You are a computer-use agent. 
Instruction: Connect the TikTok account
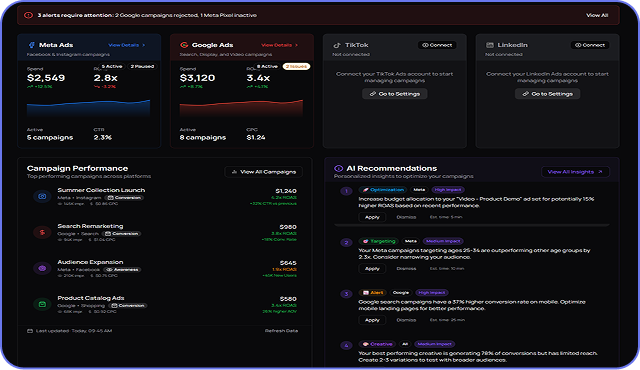tap(437, 45)
